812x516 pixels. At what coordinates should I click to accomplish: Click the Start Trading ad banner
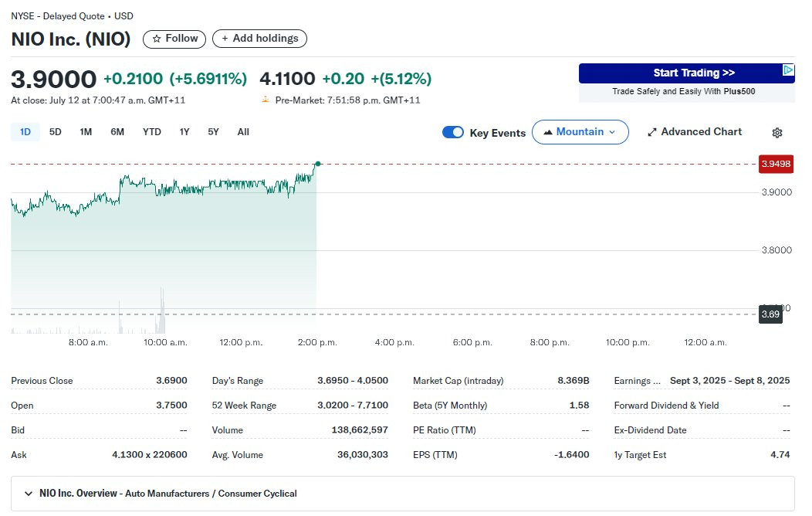click(x=687, y=73)
